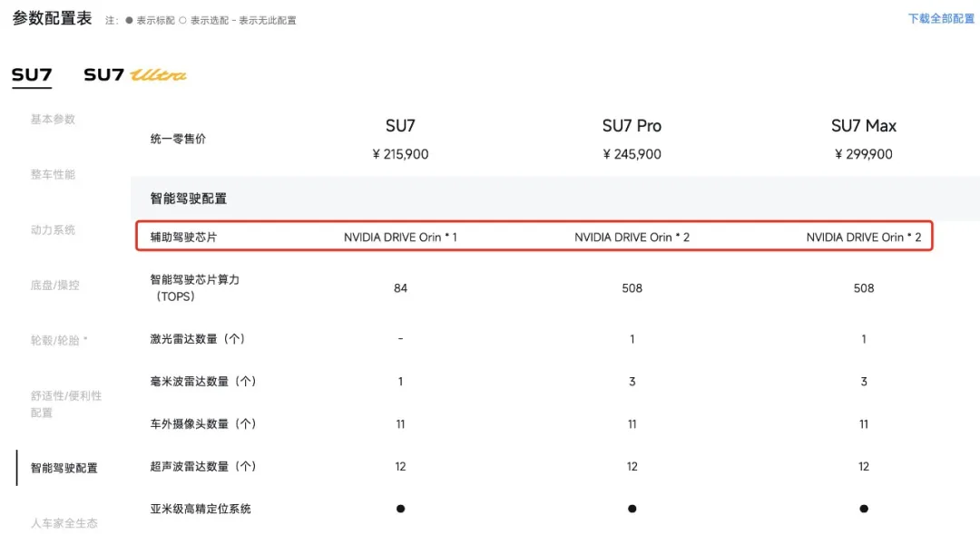Click the 亚米级高精定位系统 dot for SU7 Pro

point(632,509)
